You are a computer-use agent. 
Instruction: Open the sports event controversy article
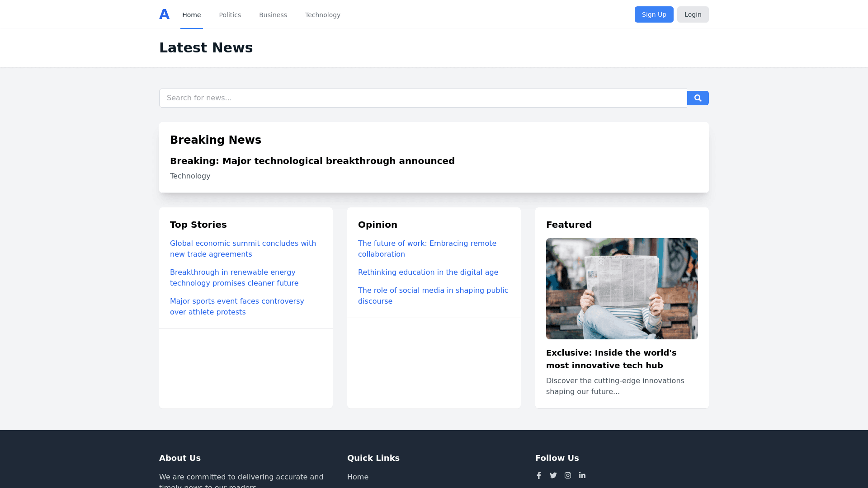[x=236, y=306]
